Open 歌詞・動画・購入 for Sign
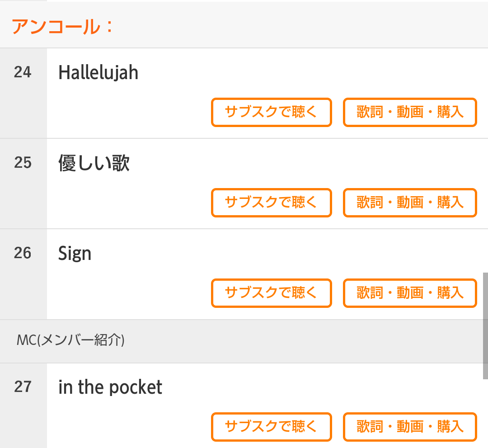The width and height of the screenshot is (488, 448). [410, 293]
